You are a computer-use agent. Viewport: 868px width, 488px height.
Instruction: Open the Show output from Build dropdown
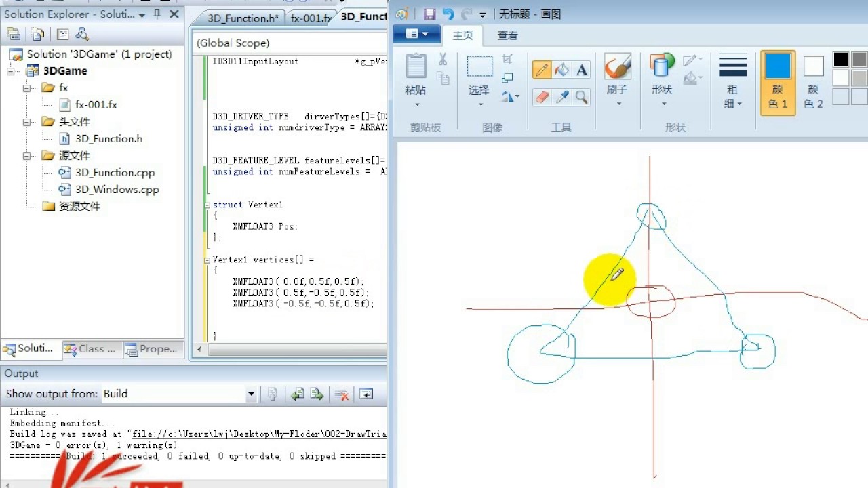(x=251, y=394)
